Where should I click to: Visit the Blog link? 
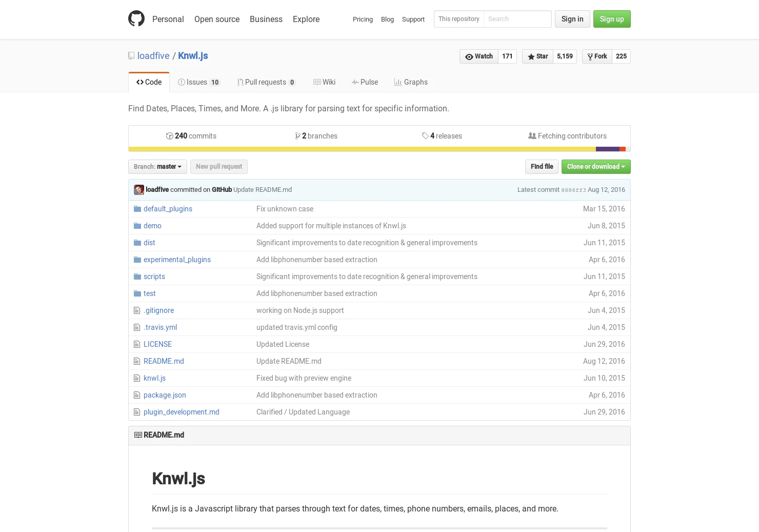tap(387, 19)
